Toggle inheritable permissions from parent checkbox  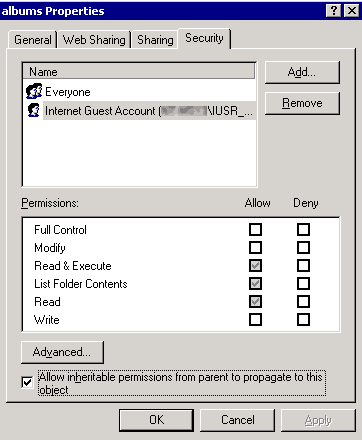27,382
